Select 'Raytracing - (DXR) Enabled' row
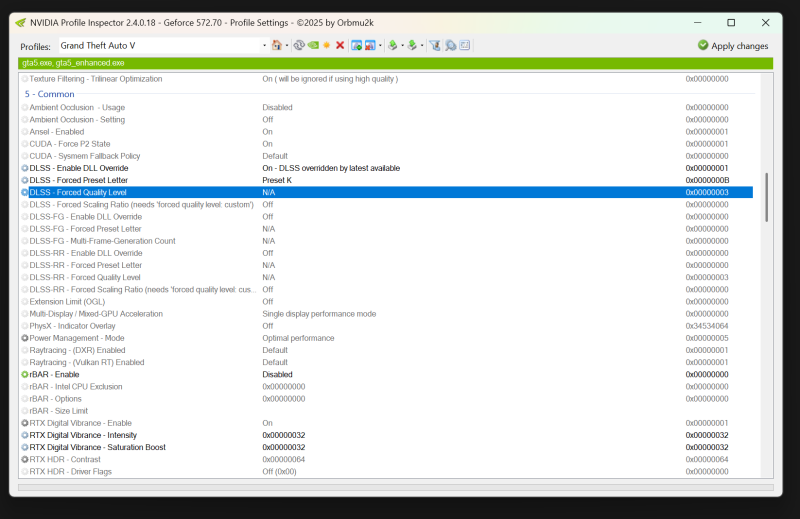This screenshot has width=800, height=519. (x=387, y=350)
